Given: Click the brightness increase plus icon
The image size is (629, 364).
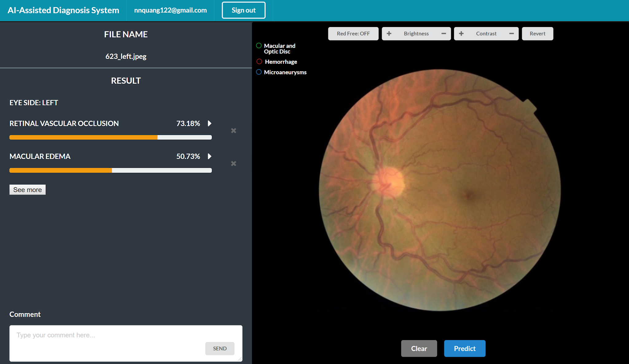Looking at the screenshot, I should click(389, 33).
